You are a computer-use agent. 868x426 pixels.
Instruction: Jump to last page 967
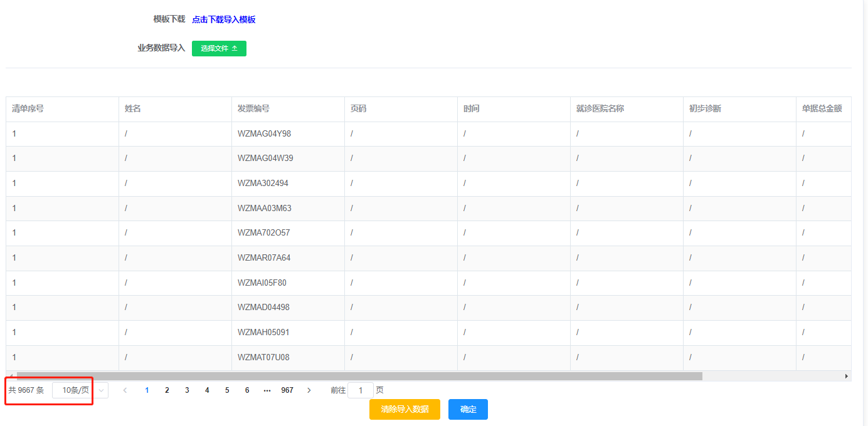(287, 390)
